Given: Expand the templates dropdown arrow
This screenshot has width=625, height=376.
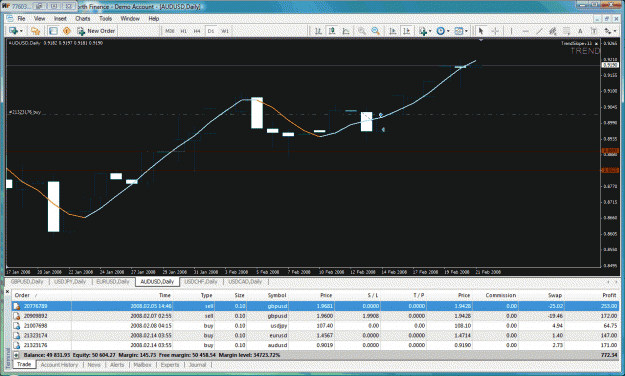Looking at the screenshot, I should (x=466, y=31).
